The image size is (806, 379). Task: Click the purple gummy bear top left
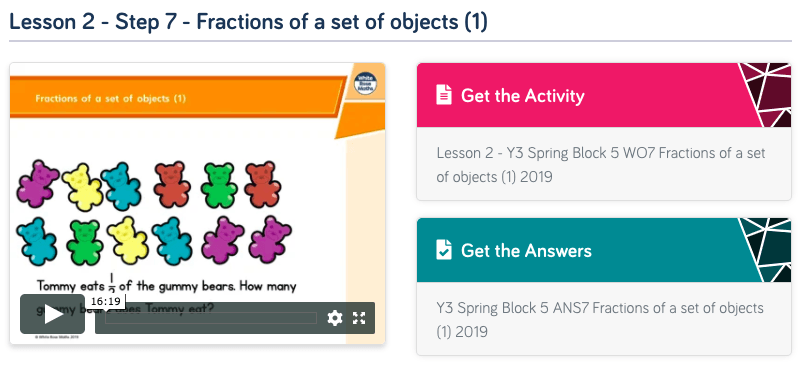[39, 183]
